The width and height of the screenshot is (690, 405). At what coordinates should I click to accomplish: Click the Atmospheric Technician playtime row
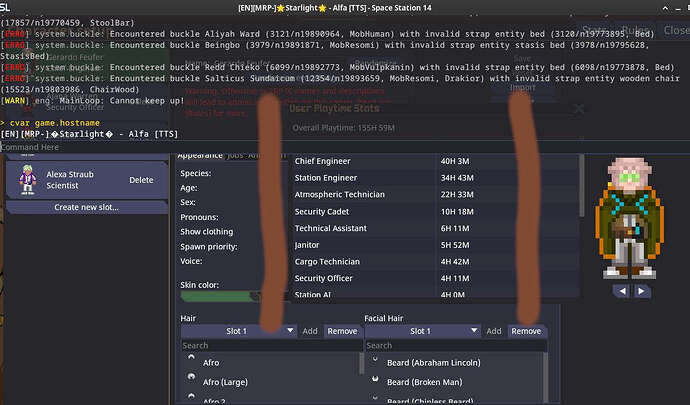coord(435,195)
